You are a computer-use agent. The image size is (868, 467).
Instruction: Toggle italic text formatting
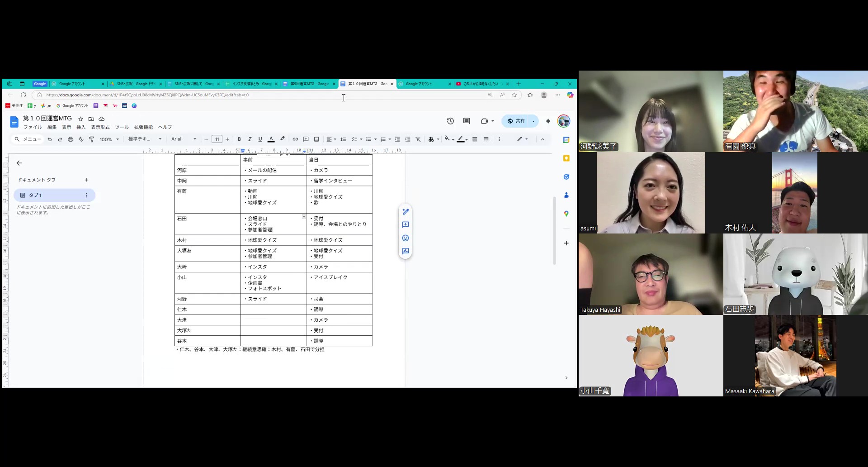point(250,139)
